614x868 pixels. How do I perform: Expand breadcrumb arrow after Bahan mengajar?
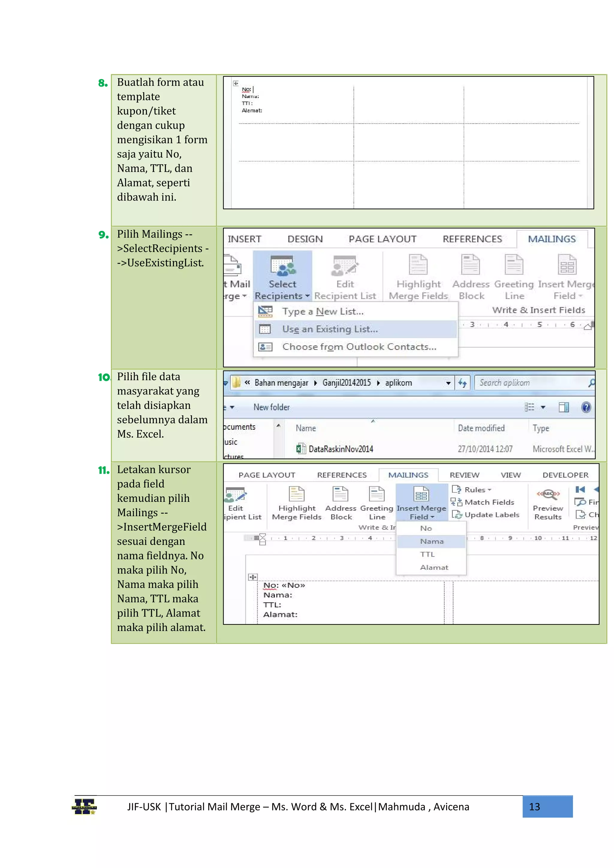click(315, 383)
